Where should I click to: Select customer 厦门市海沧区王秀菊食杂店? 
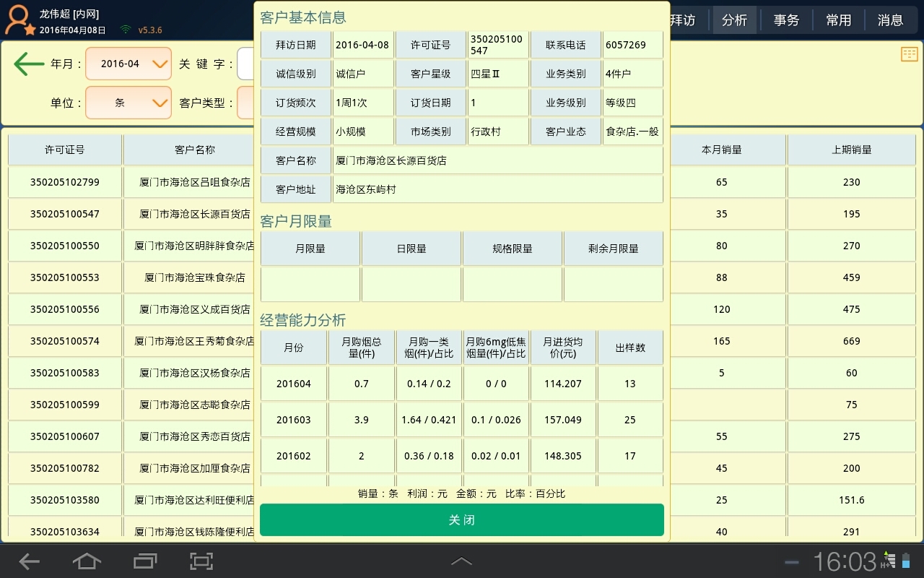pyautogui.click(x=195, y=341)
